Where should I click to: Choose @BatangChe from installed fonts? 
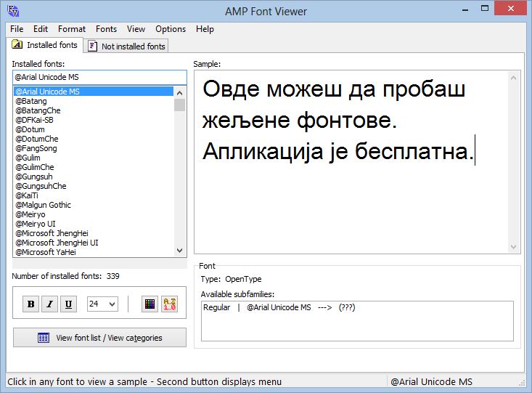38,110
